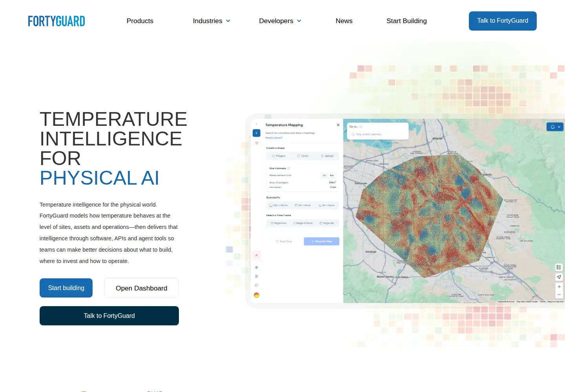Viewport: 565px width, 392px height.
Task: Expand the Developers dropdown menu
Action: (280, 21)
